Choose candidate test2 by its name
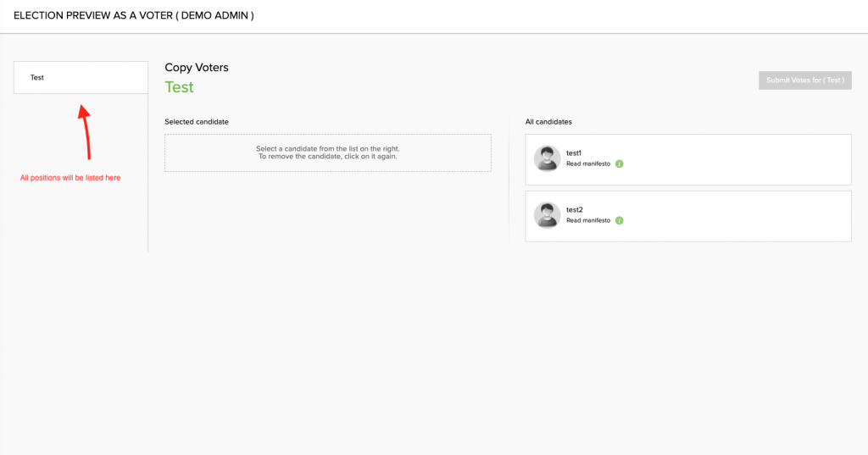 coord(574,210)
